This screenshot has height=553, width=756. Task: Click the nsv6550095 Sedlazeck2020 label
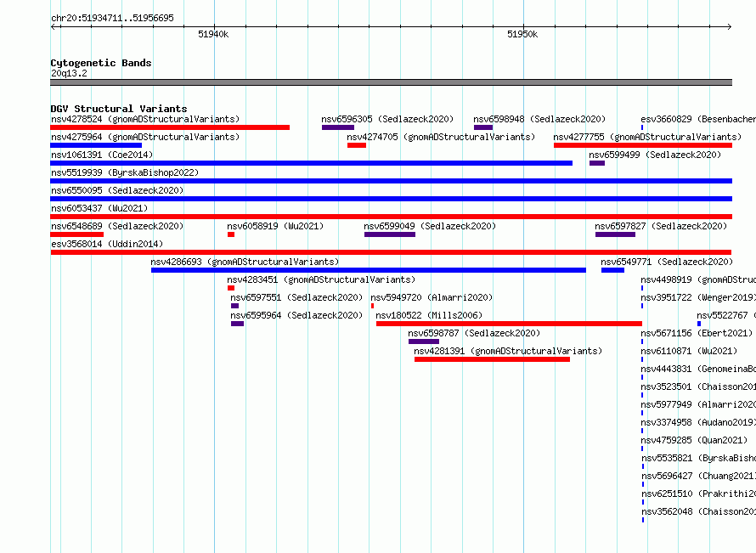[x=117, y=190]
